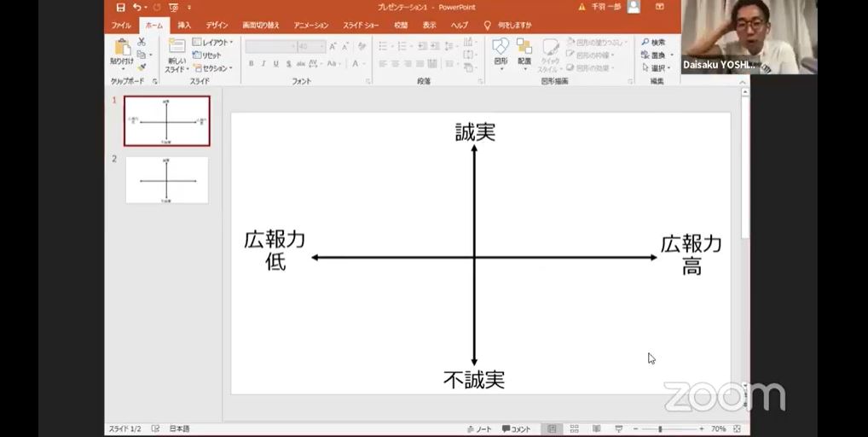
Task: Click the lightbulb Tell me icon
Action: [x=487, y=25]
